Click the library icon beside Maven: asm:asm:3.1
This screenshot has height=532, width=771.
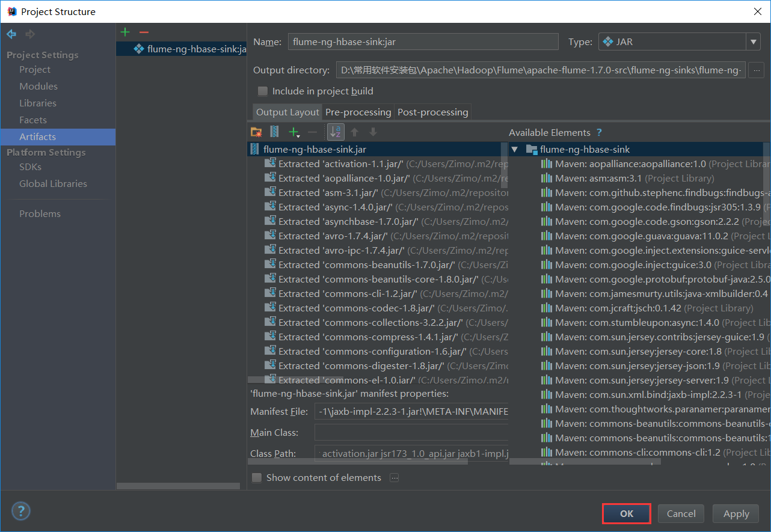[x=547, y=178]
